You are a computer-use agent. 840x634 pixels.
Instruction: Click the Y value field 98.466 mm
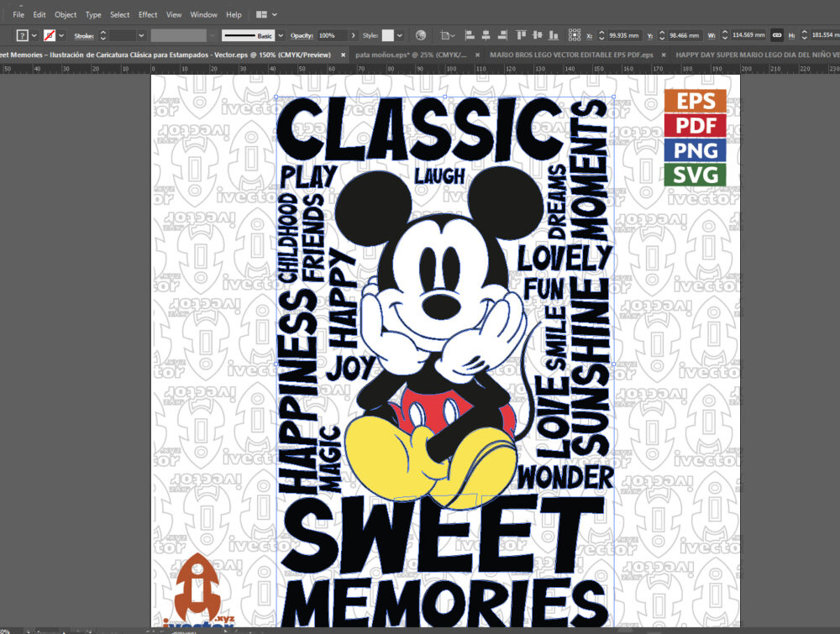pos(685,35)
